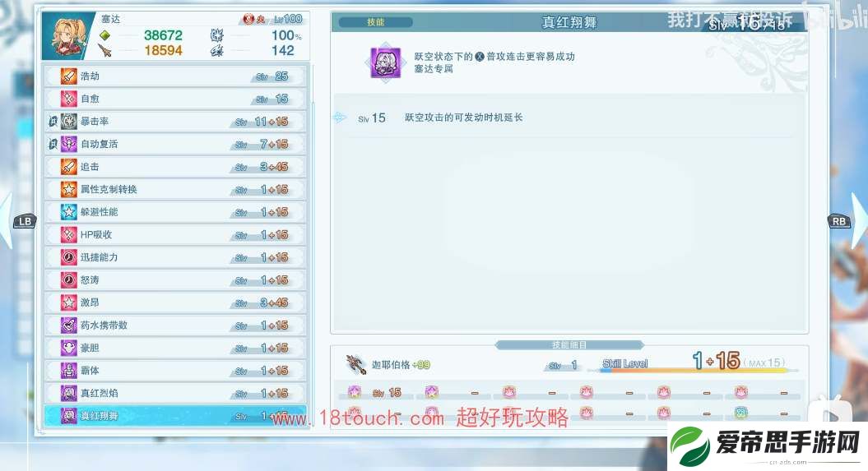This screenshot has height=471, width=868.
Task: Switch to previous character with LB
Action: [x=25, y=221]
